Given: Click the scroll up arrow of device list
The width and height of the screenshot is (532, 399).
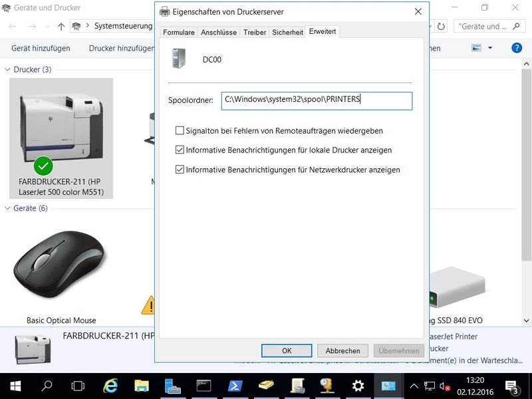Looking at the screenshot, I should tap(526, 63).
